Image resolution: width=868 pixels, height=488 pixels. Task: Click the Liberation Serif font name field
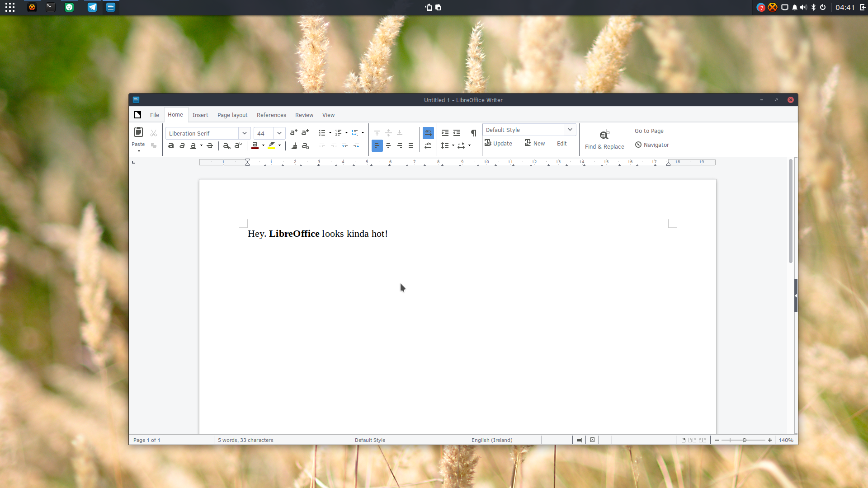[x=202, y=133]
